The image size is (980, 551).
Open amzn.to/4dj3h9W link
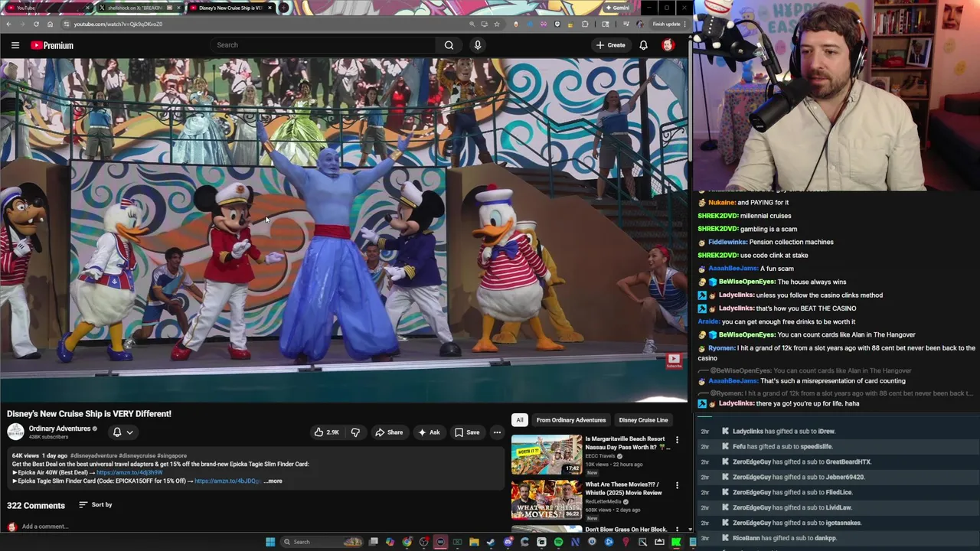(x=129, y=473)
